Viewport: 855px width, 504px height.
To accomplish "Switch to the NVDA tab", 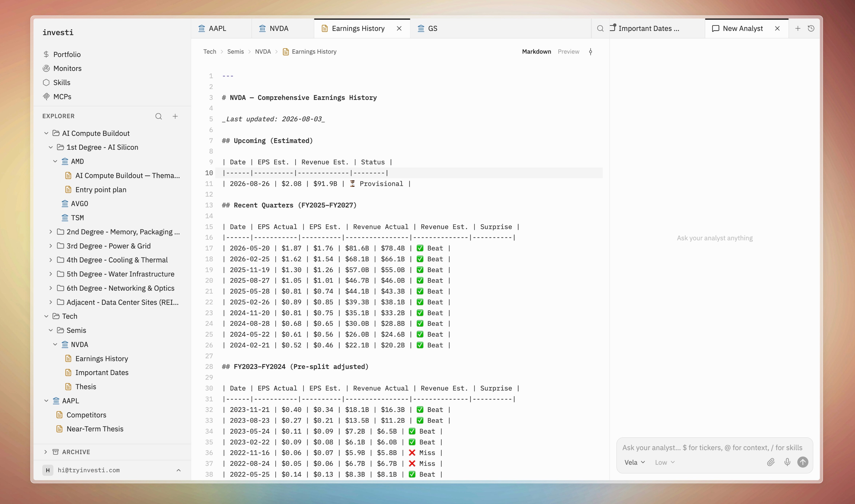I will [x=283, y=29].
